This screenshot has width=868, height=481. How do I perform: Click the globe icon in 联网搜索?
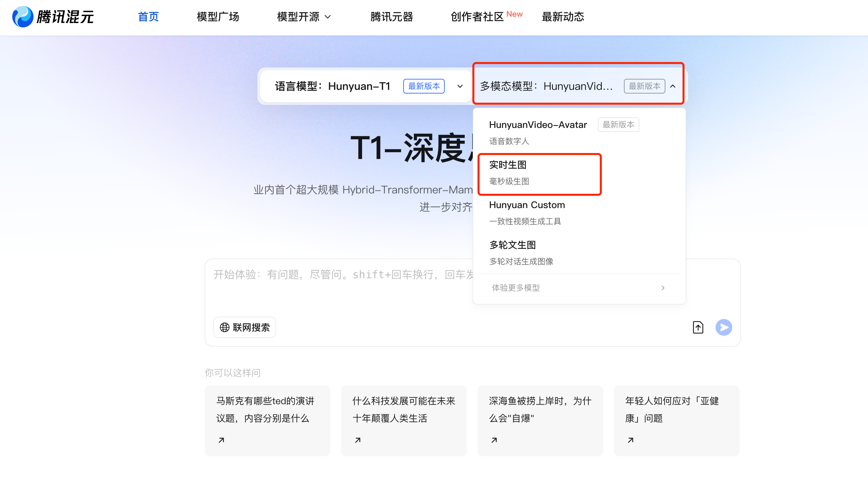[224, 327]
